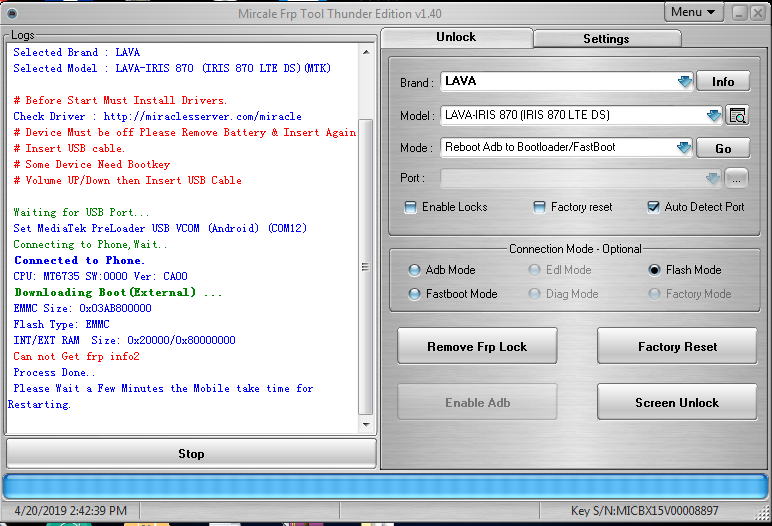The width and height of the screenshot is (772, 526).
Task: Toggle the Enable Locks checkbox
Action: (446, 207)
